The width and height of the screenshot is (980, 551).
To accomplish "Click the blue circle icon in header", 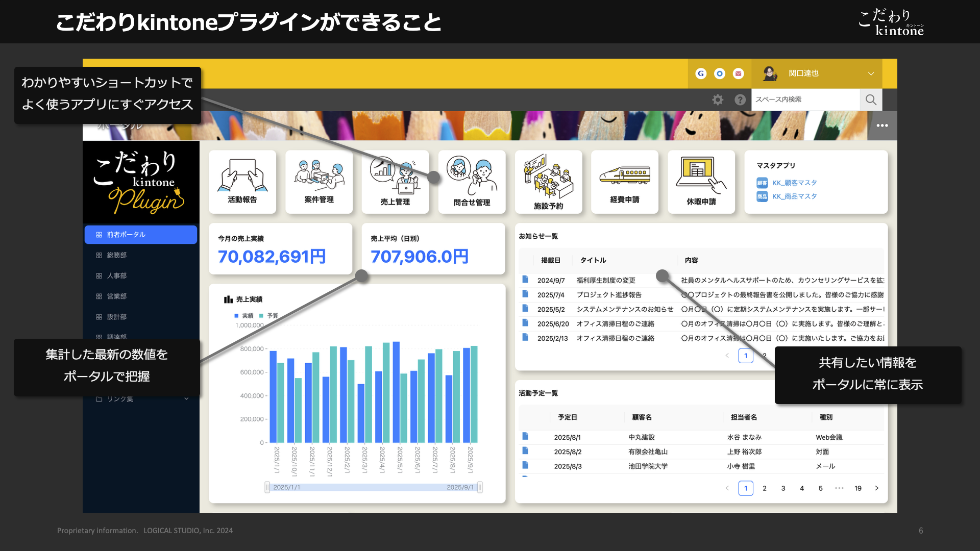I will 720,73.
